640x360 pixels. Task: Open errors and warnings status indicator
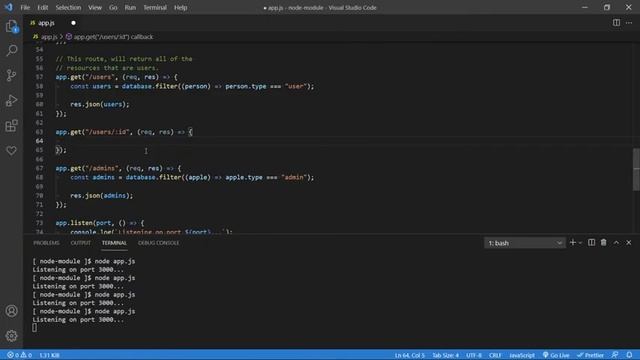(19, 355)
